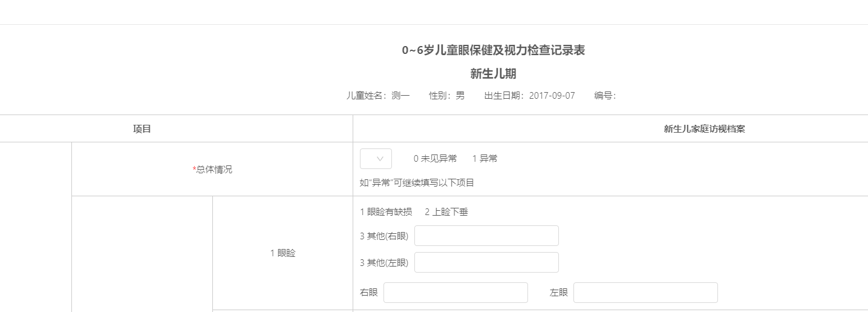Click the 2 上睑下垂 option text
Viewport: 868px width, 312px height.
446,212
